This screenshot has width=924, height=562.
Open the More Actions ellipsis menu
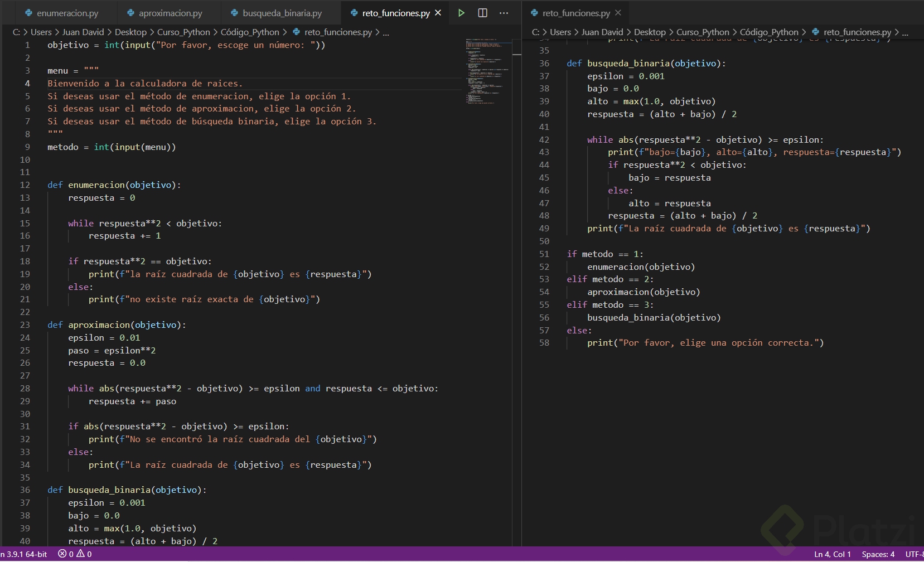tap(504, 13)
